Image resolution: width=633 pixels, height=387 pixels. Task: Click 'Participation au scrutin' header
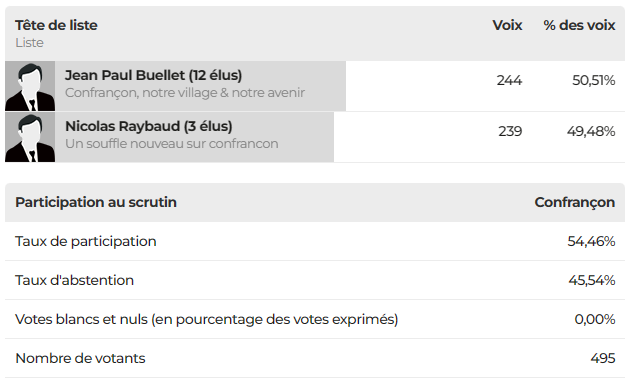96,202
